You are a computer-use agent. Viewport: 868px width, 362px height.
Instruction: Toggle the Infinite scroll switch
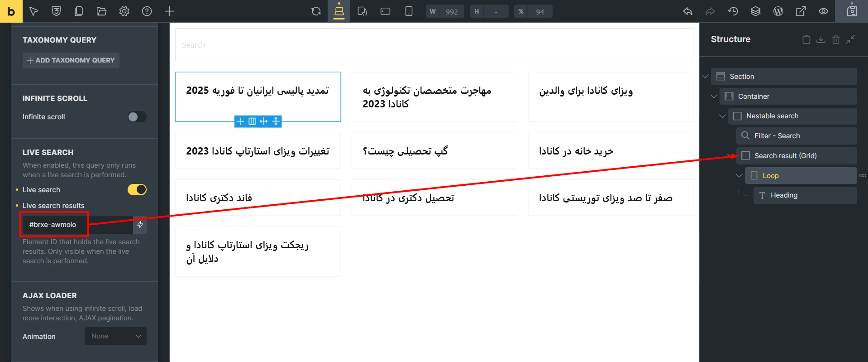tap(137, 117)
